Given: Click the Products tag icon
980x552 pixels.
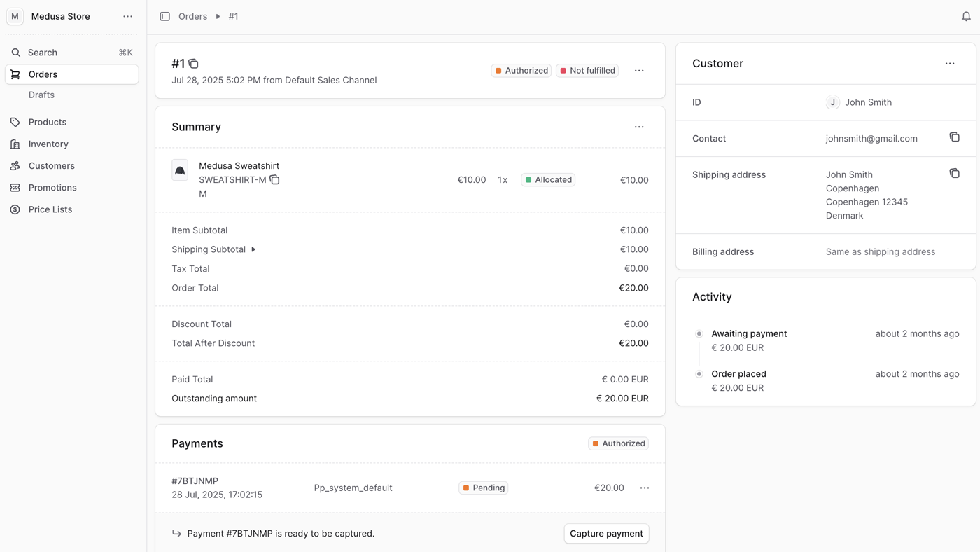Looking at the screenshot, I should tap(15, 122).
